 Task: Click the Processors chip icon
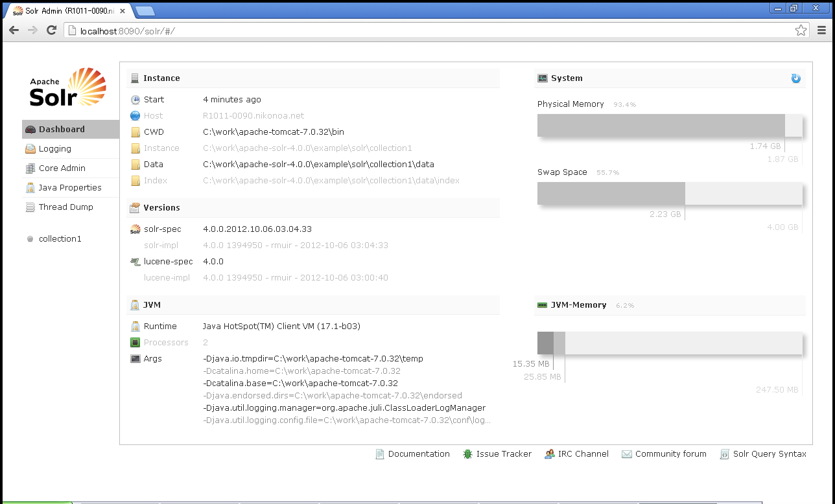(135, 343)
